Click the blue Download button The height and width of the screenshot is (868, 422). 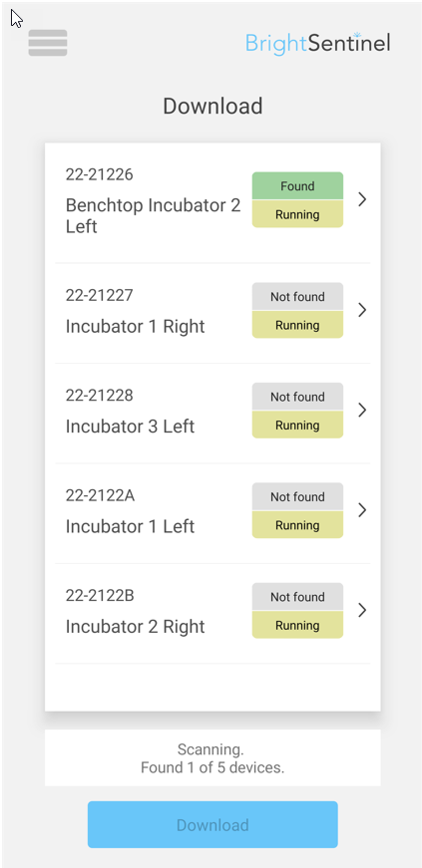tap(212, 825)
